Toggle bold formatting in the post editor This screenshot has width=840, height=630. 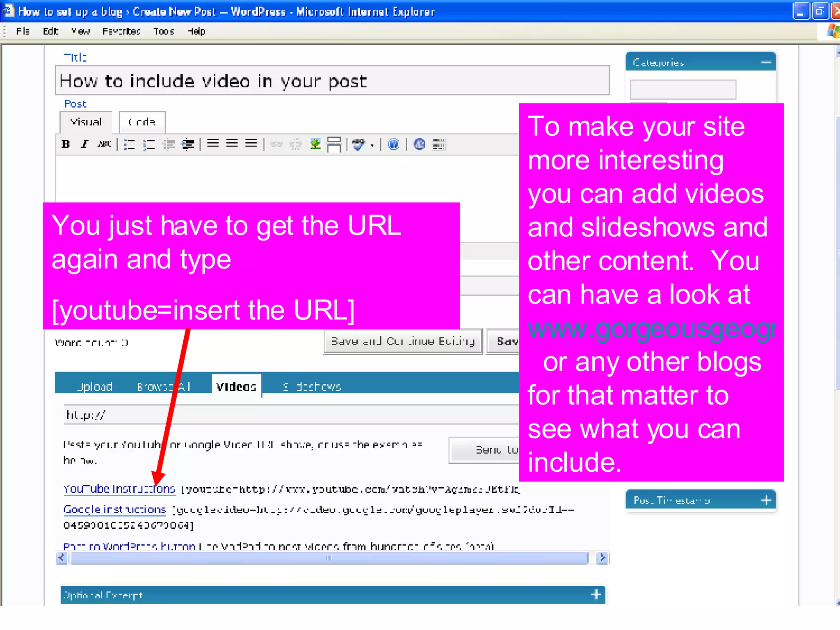pyautogui.click(x=66, y=144)
